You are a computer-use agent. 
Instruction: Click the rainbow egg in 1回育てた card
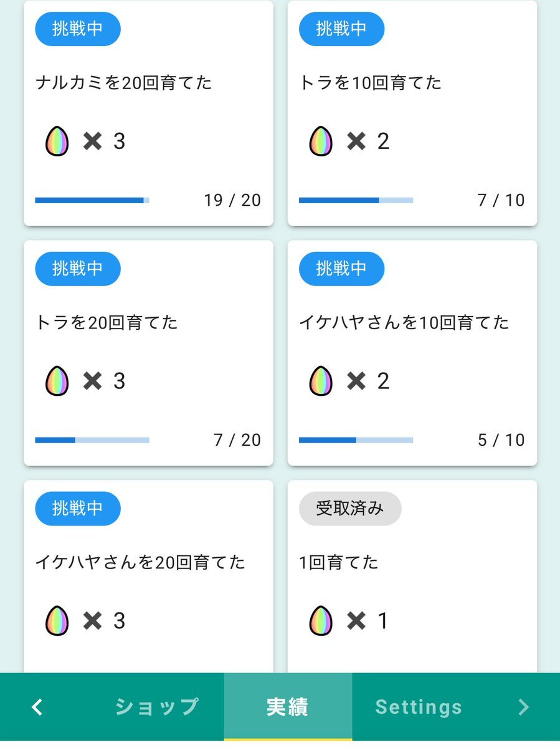321,621
